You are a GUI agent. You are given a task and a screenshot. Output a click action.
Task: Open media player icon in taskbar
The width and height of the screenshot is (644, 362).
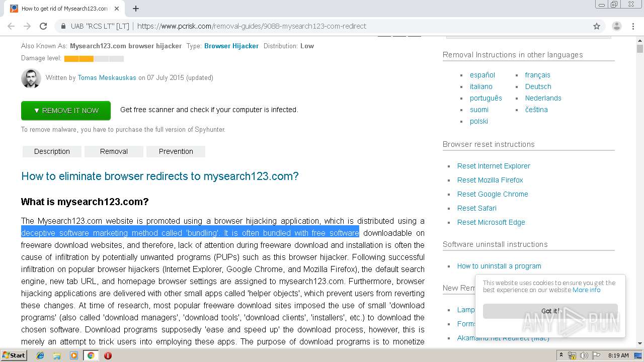(x=74, y=355)
